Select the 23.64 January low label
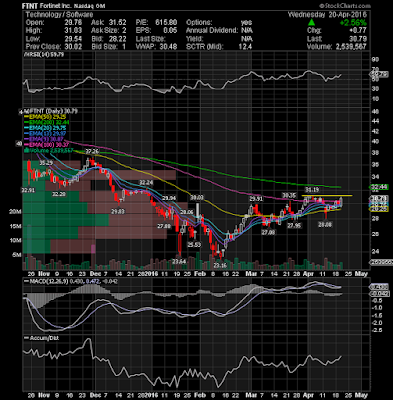393x400 pixels. 179,261
